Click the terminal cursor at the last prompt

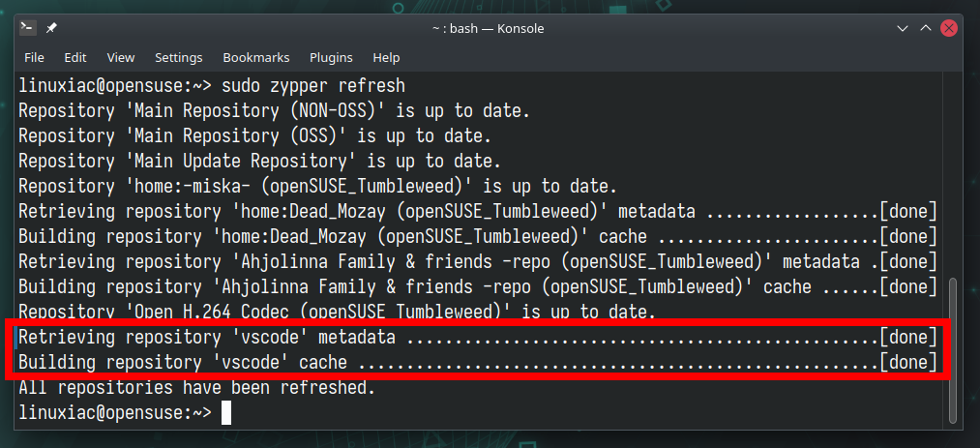tap(226, 413)
